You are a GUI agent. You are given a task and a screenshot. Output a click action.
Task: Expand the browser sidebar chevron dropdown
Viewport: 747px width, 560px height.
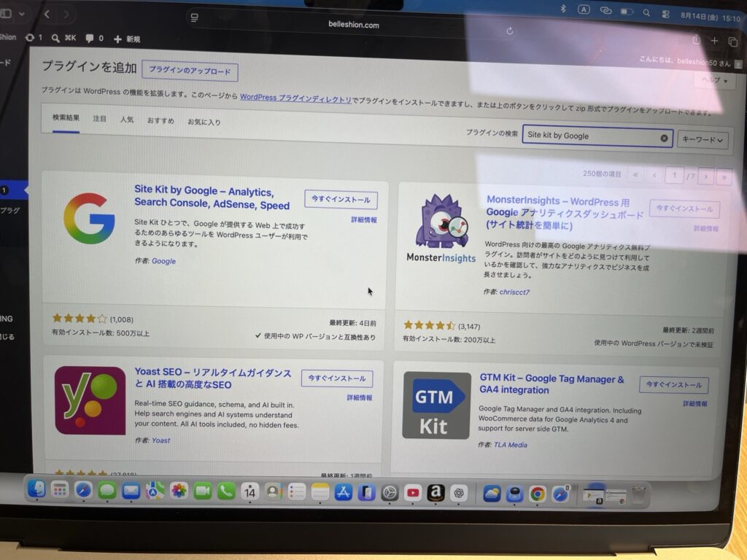tap(21, 14)
